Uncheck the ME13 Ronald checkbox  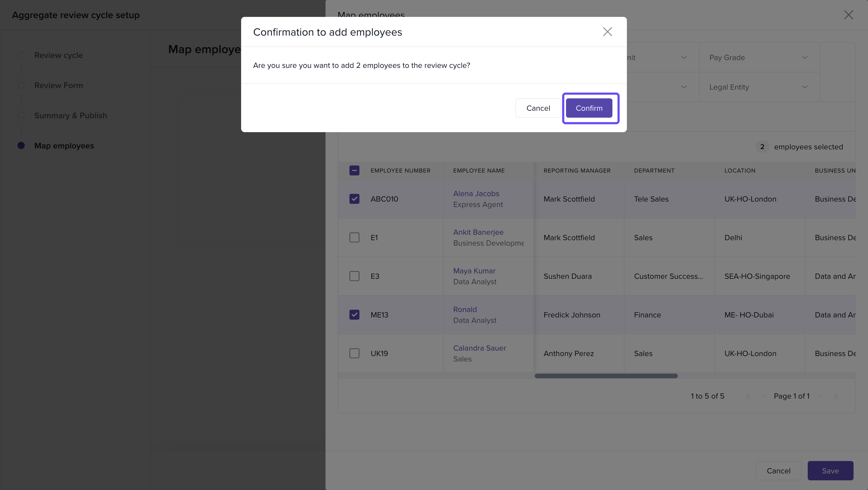click(354, 315)
